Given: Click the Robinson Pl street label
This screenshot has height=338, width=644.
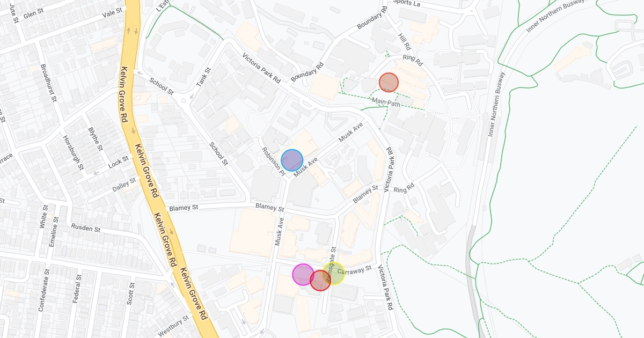Looking at the screenshot, I should click(273, 161).
